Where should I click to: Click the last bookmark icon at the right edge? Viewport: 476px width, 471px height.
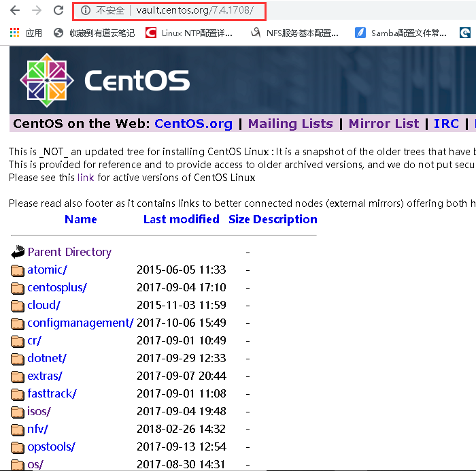[464, 33]
